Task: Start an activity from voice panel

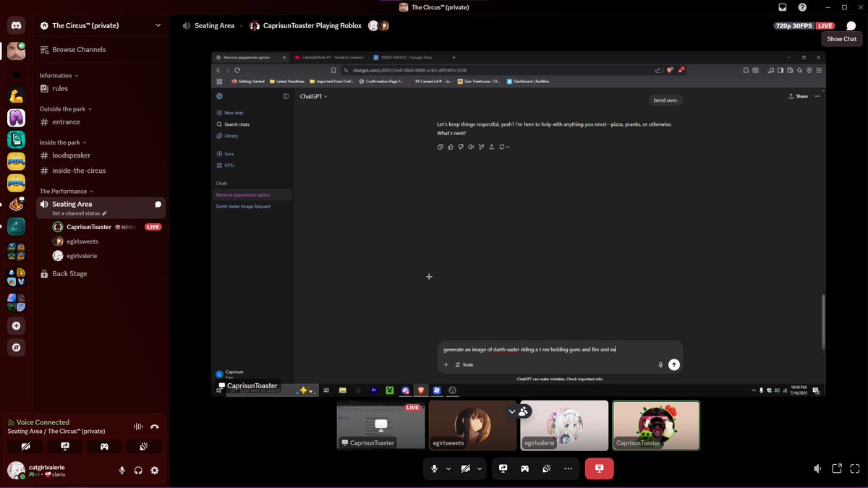Action: point(104,447)
